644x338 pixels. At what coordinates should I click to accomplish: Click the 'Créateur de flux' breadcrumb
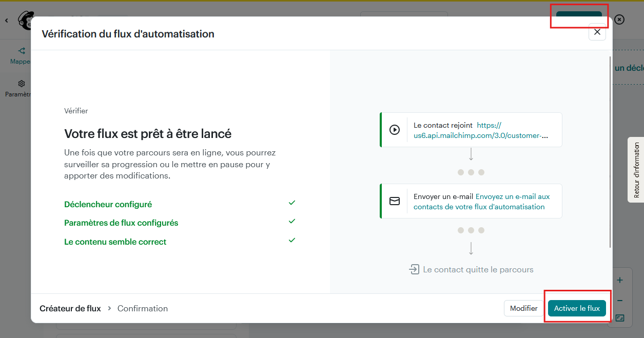70,308
